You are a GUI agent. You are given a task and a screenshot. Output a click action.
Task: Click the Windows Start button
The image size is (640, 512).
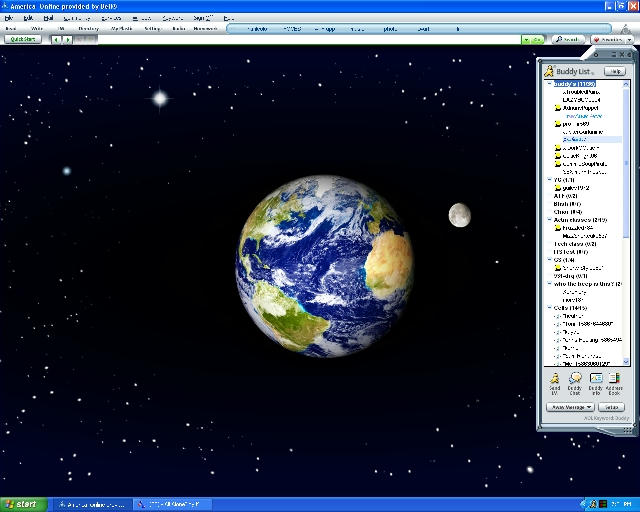pyautogui.click(x=24, y=505)
